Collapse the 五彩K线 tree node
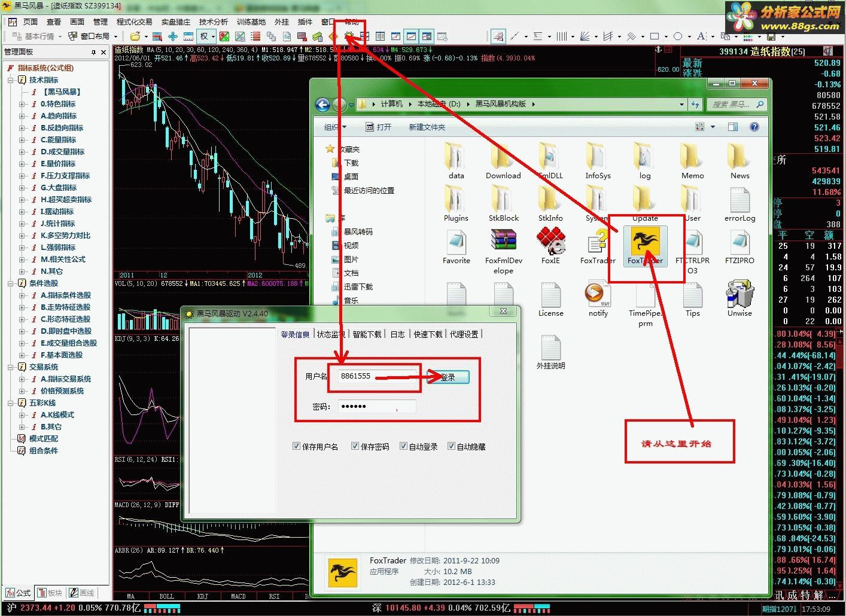The width and height of the screenshot is (846, 616). [x=11, y=402]
